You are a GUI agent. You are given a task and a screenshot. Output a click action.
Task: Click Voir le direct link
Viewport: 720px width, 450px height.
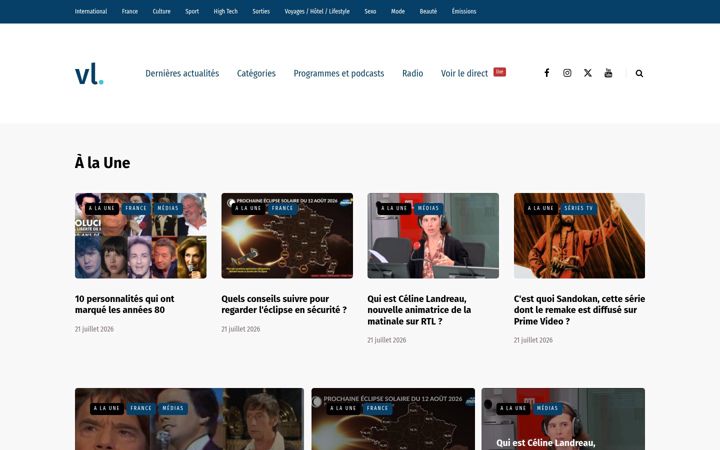[464, 73]
